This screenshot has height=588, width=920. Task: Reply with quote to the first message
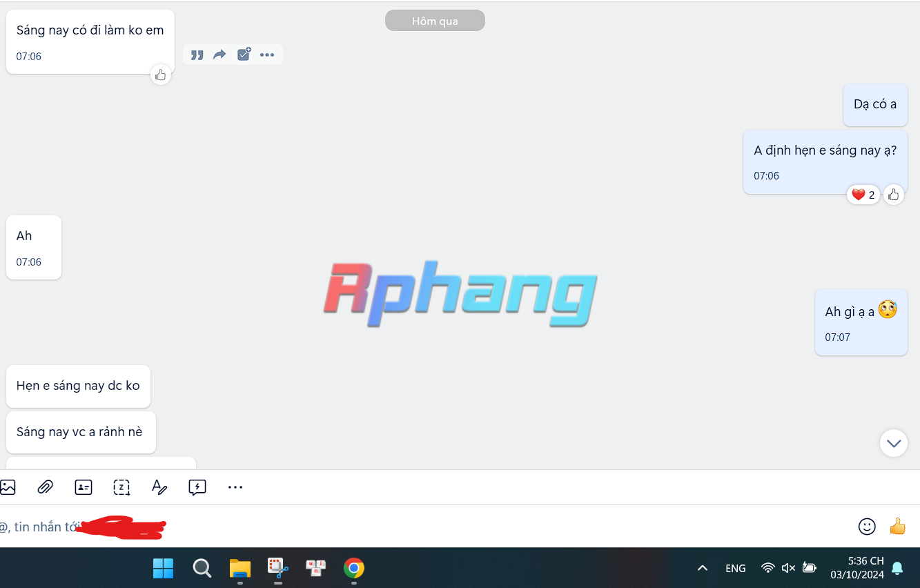(197, 55)
